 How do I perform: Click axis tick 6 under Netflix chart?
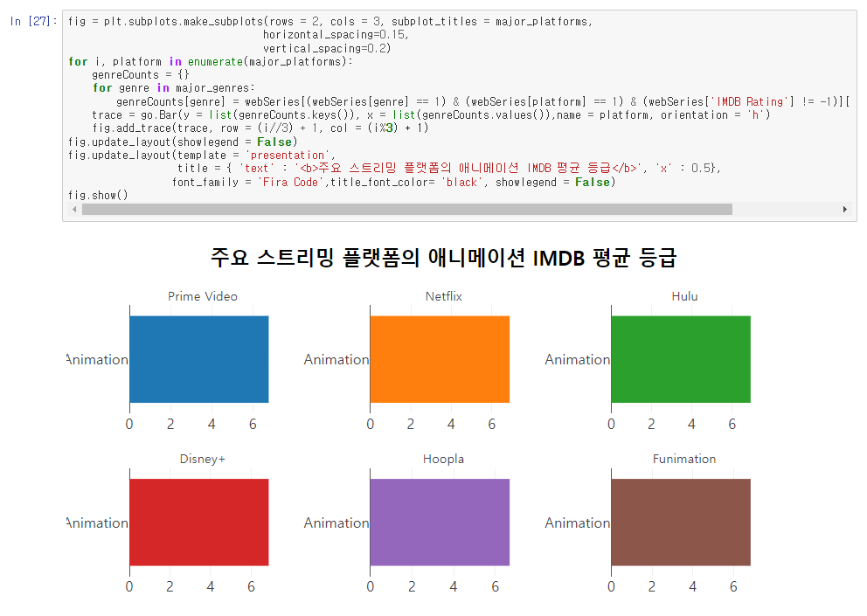tap(491, 424)
